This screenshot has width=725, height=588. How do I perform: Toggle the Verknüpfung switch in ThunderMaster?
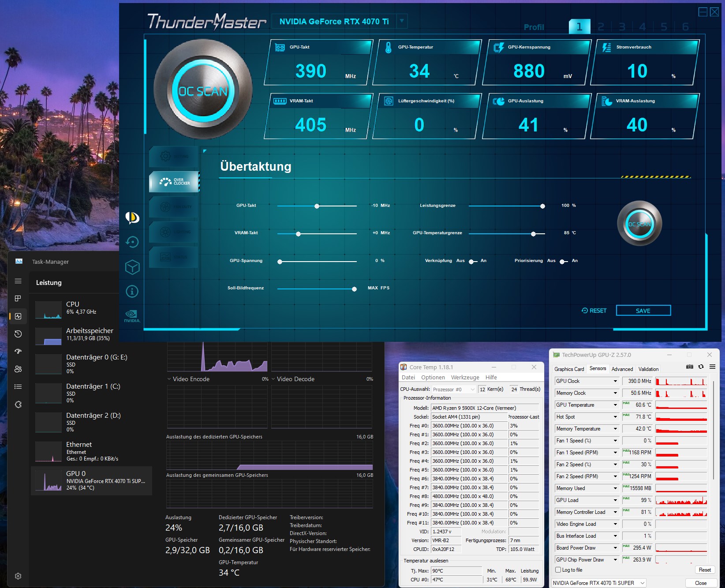coord(473,262)
